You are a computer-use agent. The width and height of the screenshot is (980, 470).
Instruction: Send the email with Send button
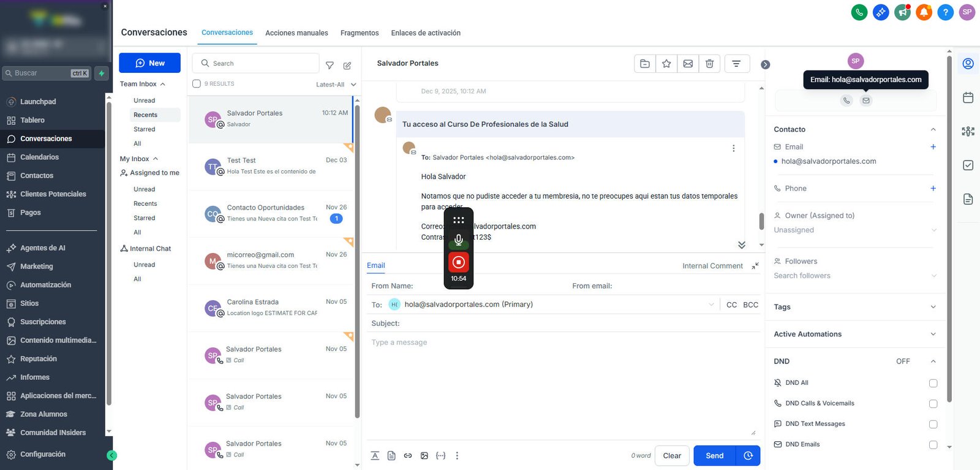click(x=715, y=455)
